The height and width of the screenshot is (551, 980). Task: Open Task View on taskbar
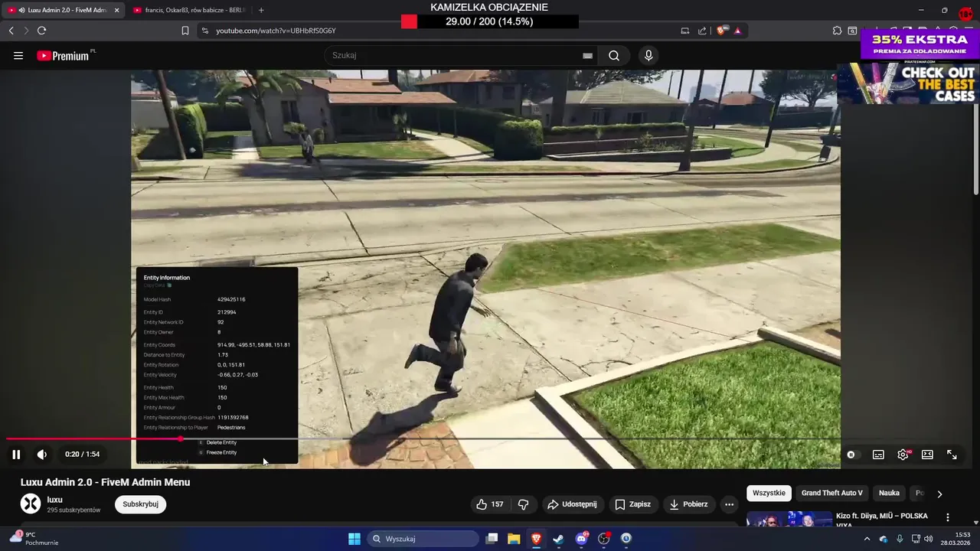click(492, 539)
